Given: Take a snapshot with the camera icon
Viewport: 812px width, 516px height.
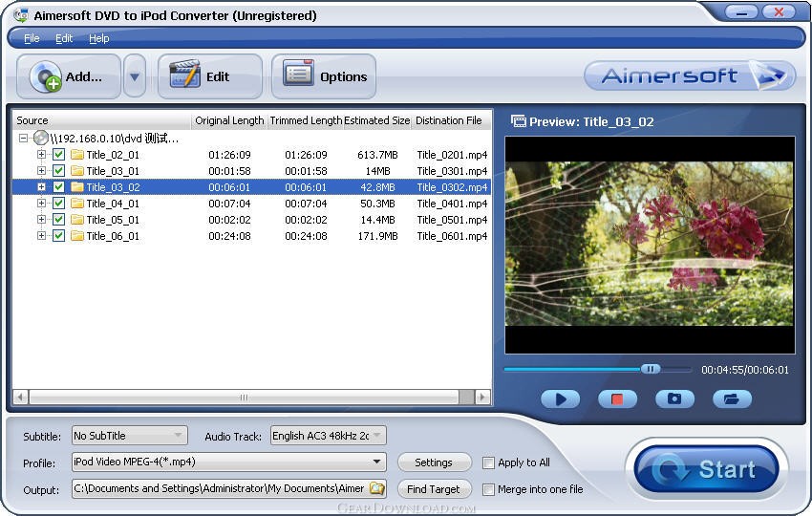Looking at the screenshot, I should (674, 398).
